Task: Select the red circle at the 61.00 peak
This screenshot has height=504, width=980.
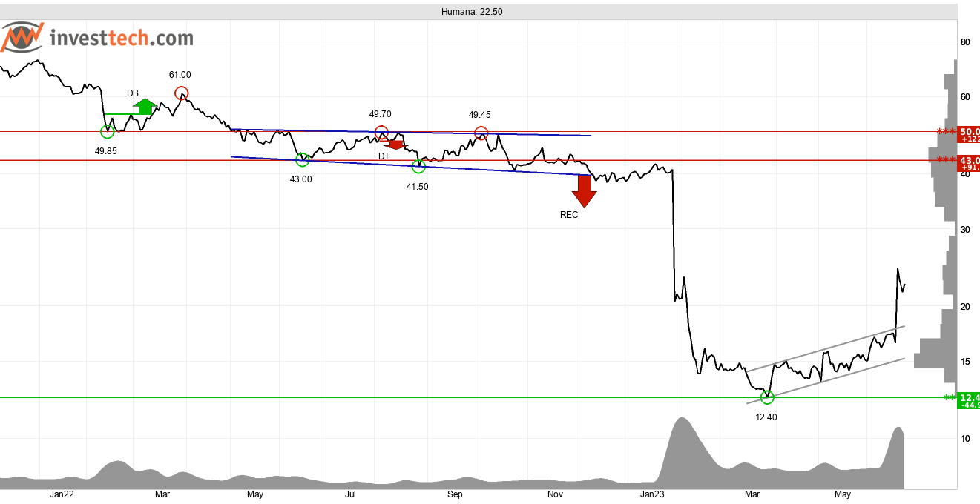Action: 181,93
